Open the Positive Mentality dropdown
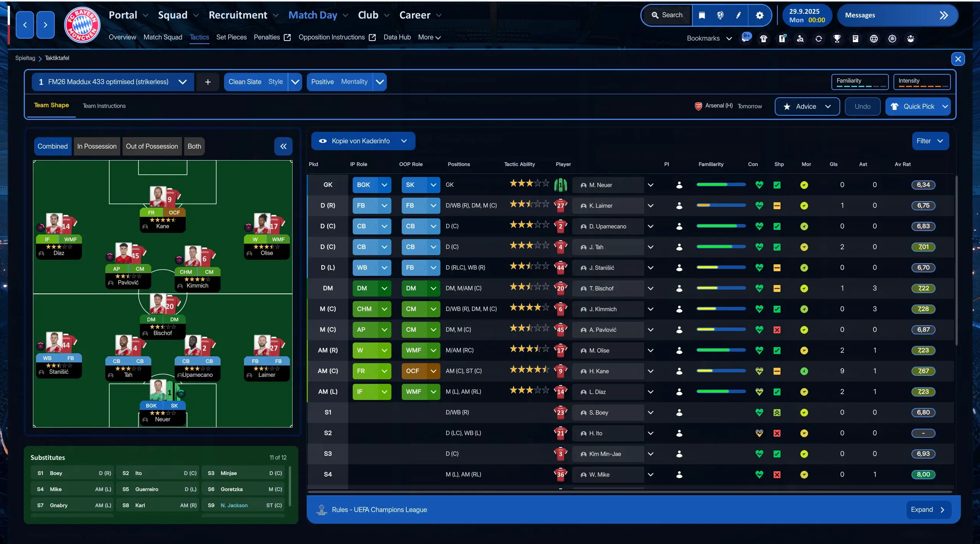 click(380, 82)
